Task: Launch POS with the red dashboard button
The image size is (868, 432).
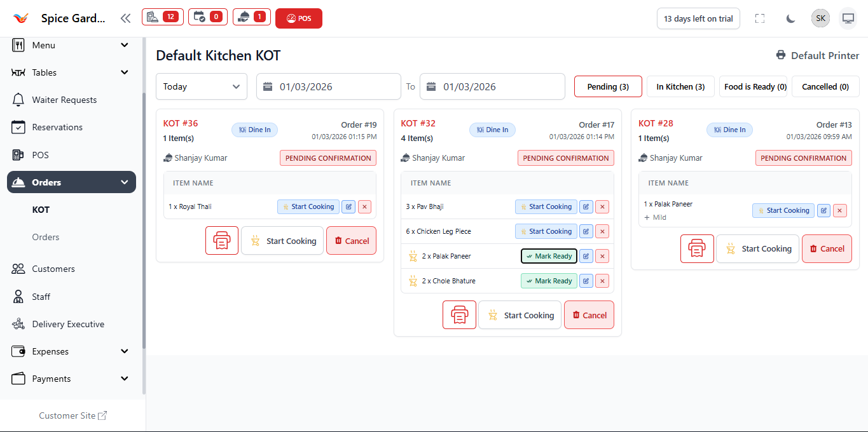Action: click(298, 18)
